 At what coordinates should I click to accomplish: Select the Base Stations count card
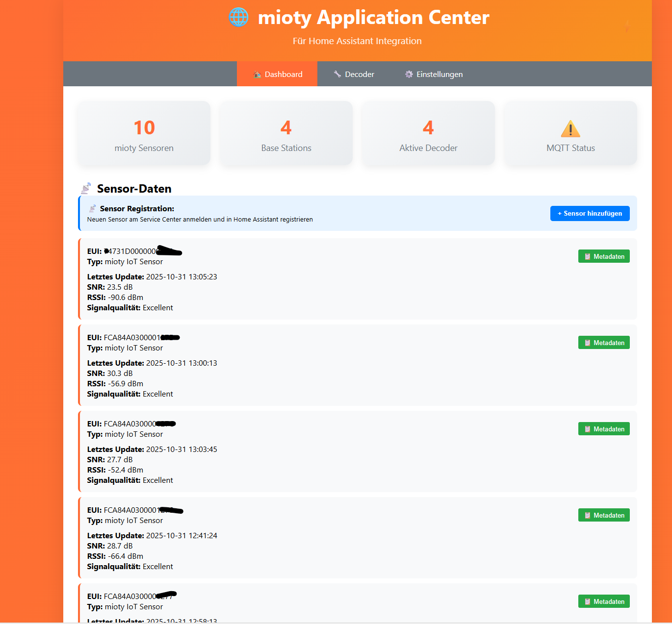coord(286,133)
